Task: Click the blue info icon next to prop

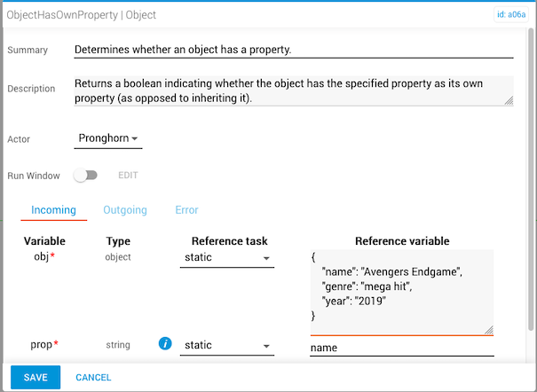Action: pyautogui.click(x=164, y=343)
